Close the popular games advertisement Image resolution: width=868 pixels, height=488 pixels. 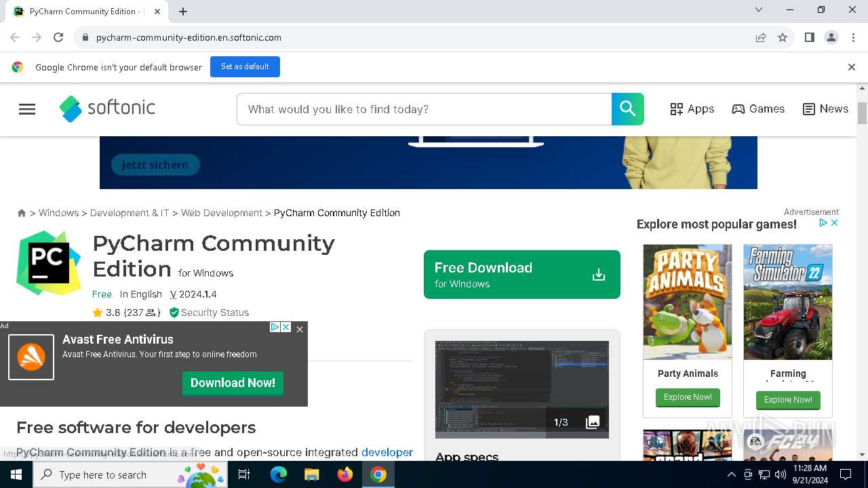coord(835,222)
